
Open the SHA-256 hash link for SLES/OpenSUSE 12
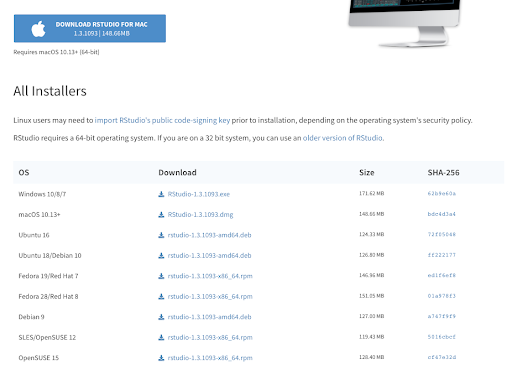point(442,337)
